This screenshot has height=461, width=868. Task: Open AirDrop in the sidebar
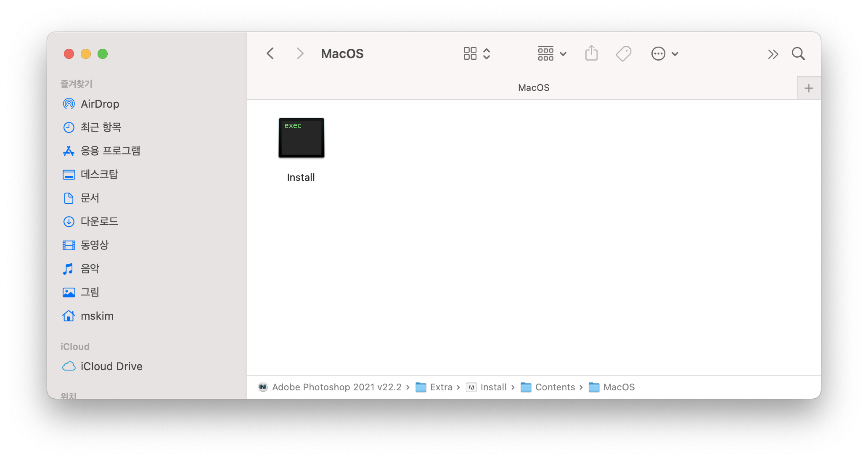tap(100, 104)
